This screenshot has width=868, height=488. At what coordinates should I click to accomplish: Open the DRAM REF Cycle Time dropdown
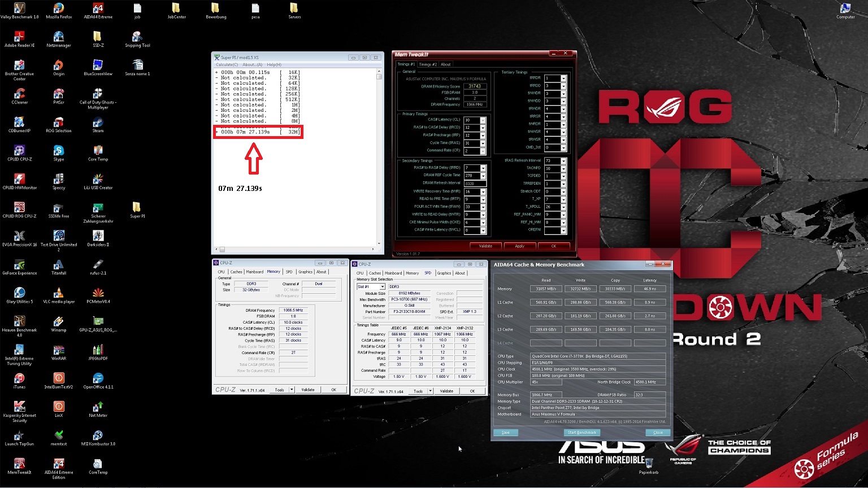[483, 176]
